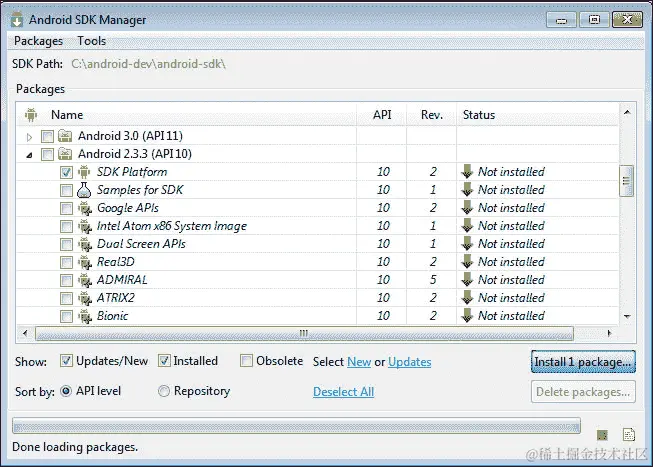Click the Rev. column header
This screenshot has width=653, height=467.
coord(431,115)
